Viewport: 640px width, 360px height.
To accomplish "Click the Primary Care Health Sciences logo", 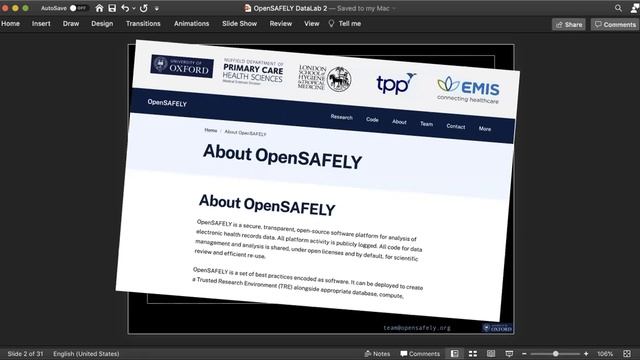I will click(x=253, y=72).
